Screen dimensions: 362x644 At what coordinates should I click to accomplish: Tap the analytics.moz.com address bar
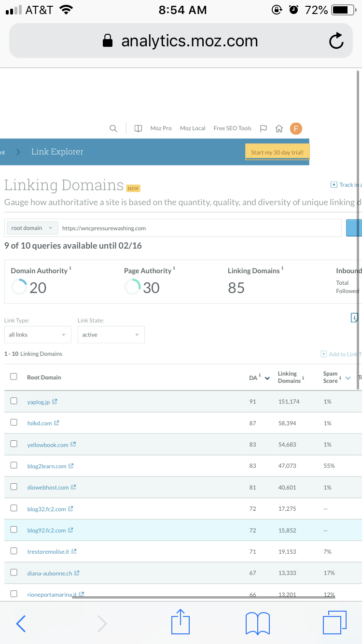pos(181,41)
